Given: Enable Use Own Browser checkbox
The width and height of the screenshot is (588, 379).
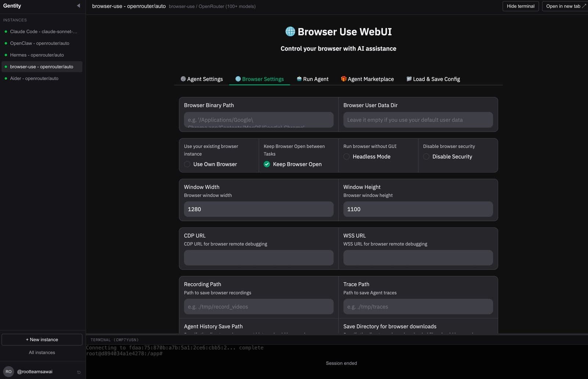Looking at the screenshot, I should (x=187, y=164).
